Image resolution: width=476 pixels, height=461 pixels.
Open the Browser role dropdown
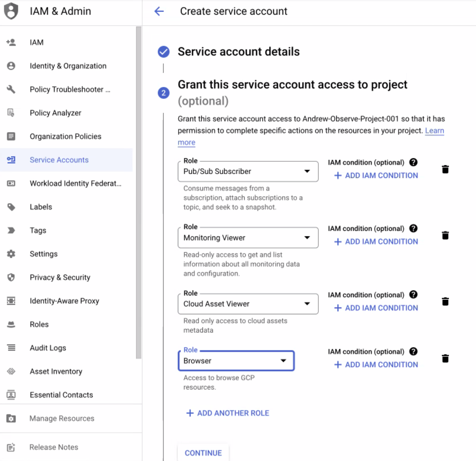(236, 361)
